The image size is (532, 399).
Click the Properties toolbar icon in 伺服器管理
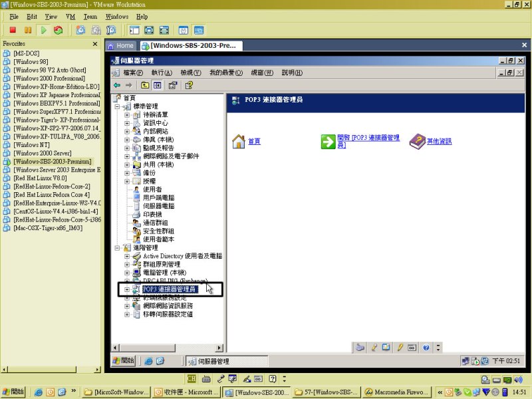[x=173, y=85]
